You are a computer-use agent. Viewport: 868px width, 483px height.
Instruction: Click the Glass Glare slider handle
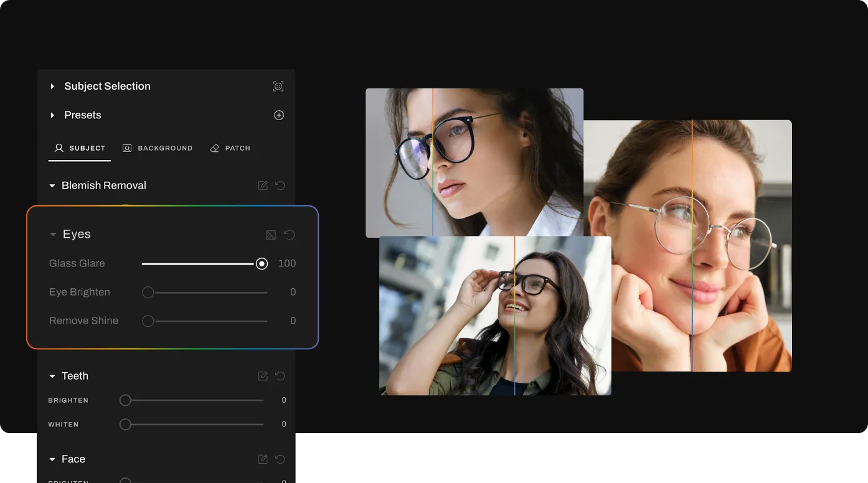[x=262, y=264]
